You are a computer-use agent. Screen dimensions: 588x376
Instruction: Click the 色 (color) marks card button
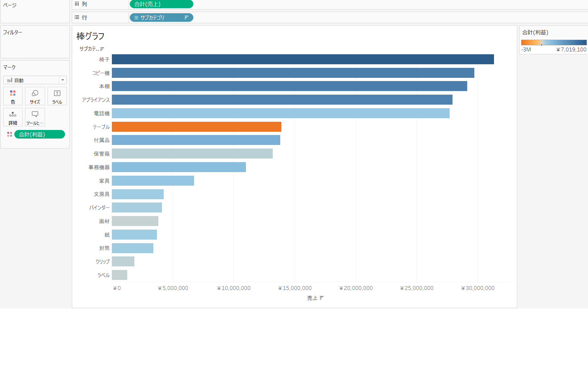coord(13,96)
